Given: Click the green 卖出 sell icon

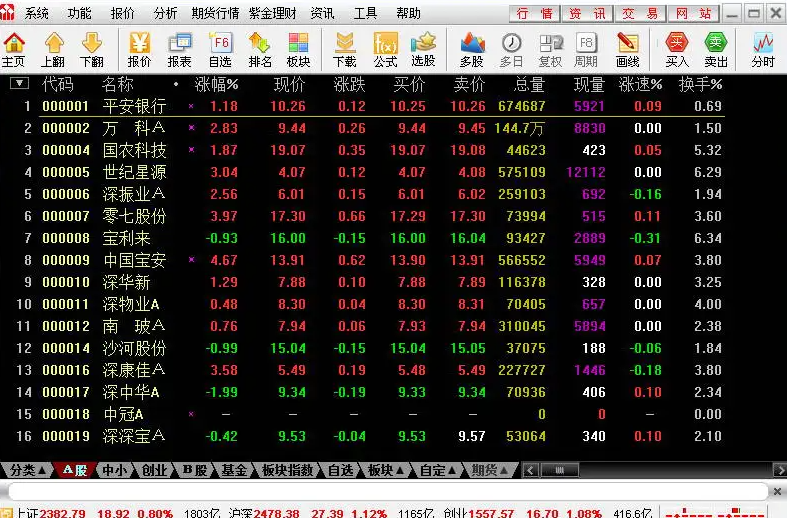Looking at the screenshot, I should (715, 49).
